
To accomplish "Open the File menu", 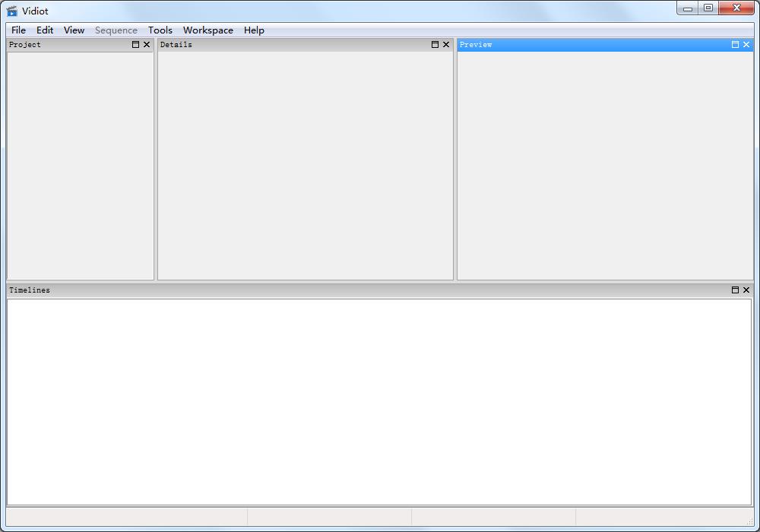I will tap(18, 30).
